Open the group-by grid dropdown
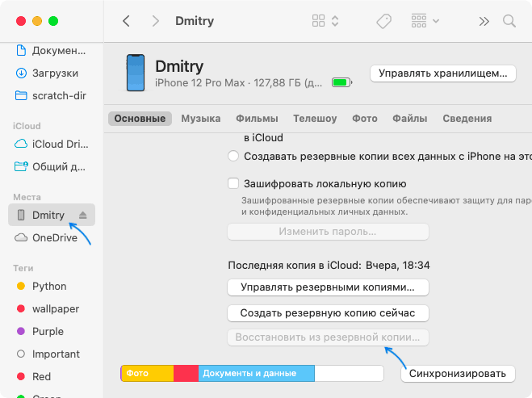Screen dimensions: 532x398 (425, 21)
